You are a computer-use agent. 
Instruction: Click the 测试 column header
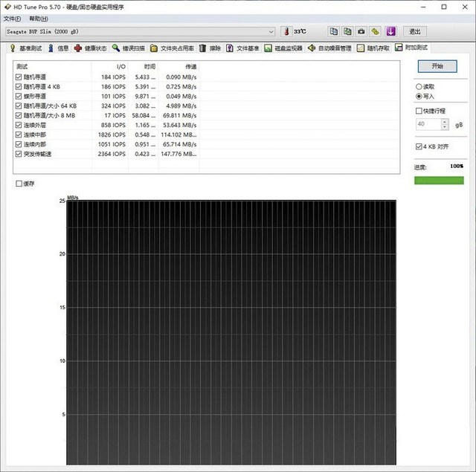coord(52,66)
